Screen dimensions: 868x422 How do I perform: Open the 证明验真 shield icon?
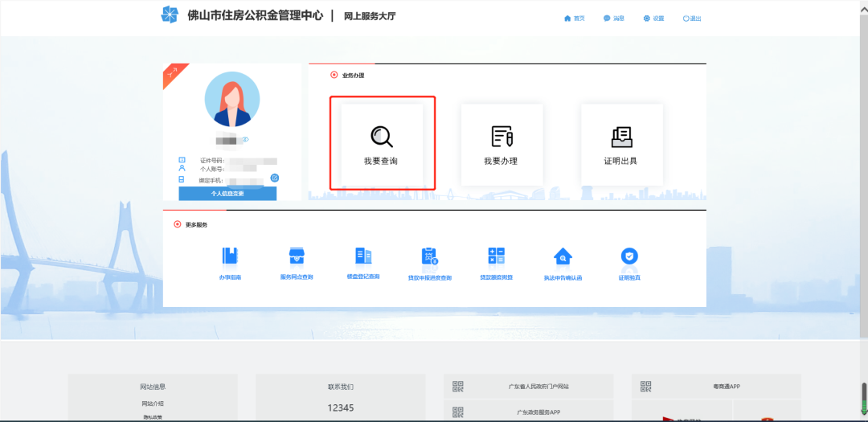629,256
